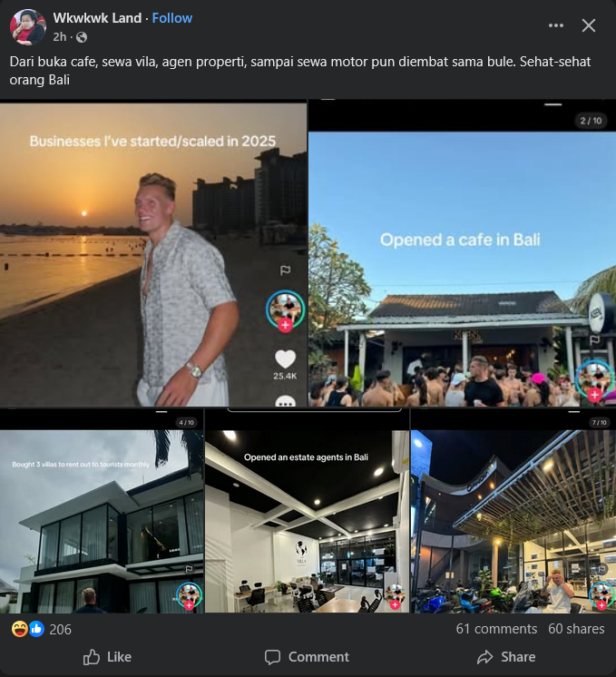Click the heart icon in the sunset image
The height and width of the screenshot is (677, 616).
pos(285,358)
